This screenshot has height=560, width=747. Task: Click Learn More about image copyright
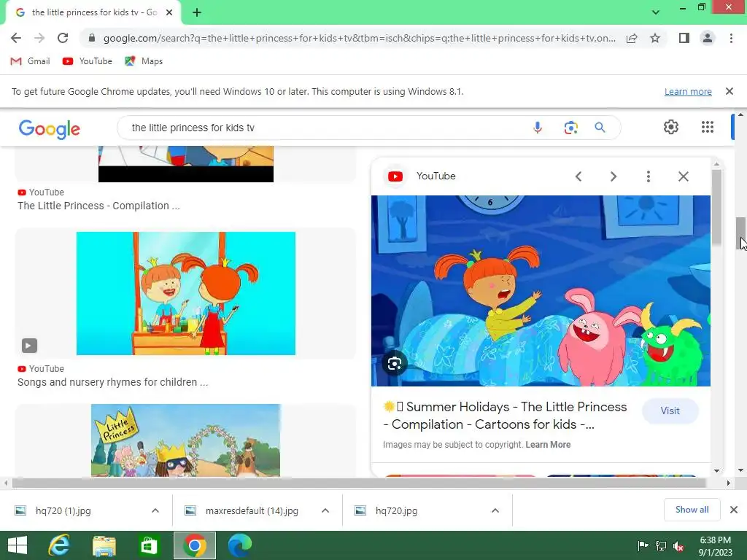548,444
